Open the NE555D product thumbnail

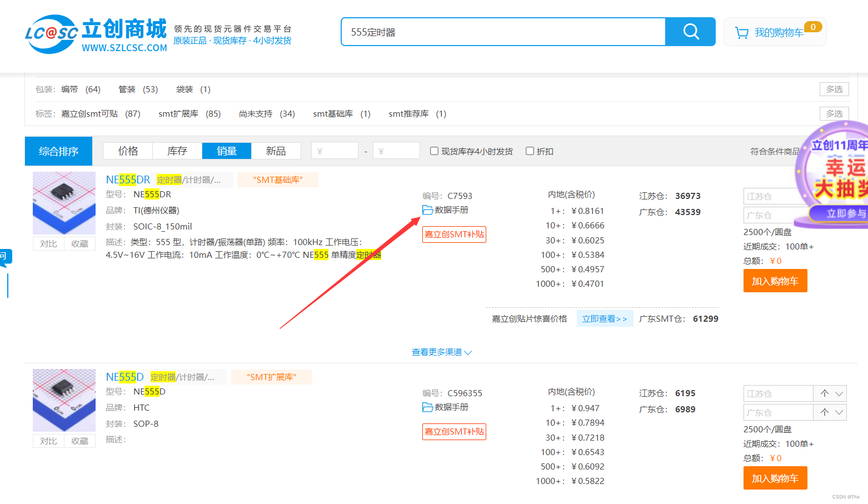click(x=64, y=400)
